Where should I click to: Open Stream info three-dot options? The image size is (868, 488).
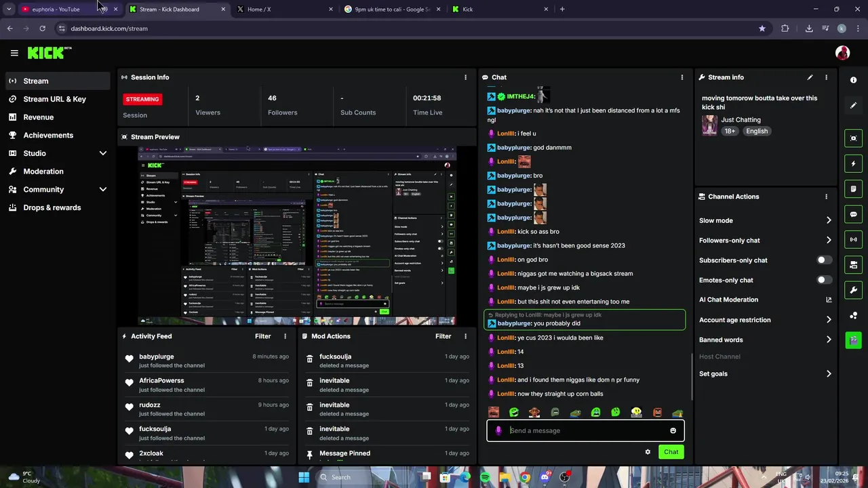point(826,77)
